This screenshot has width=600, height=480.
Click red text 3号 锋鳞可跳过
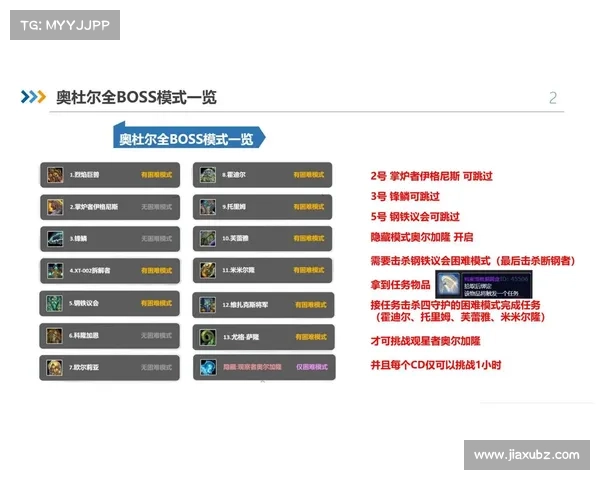(405, 196)
